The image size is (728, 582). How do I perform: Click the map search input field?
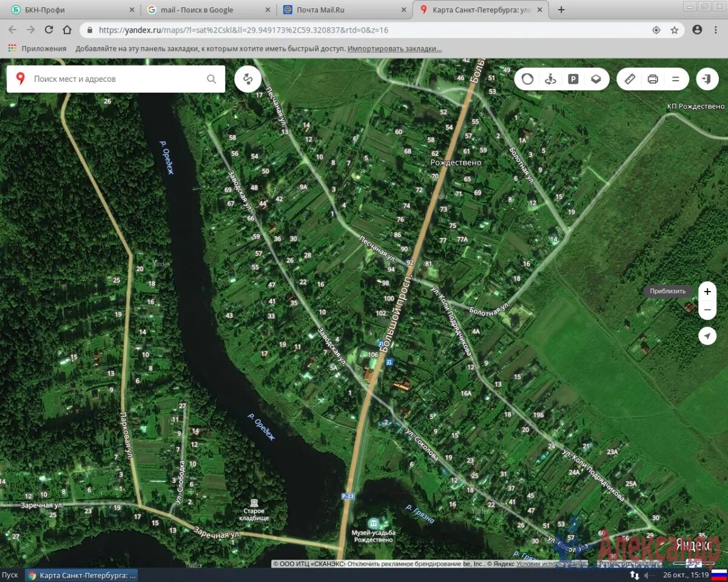tap(115, 79)
